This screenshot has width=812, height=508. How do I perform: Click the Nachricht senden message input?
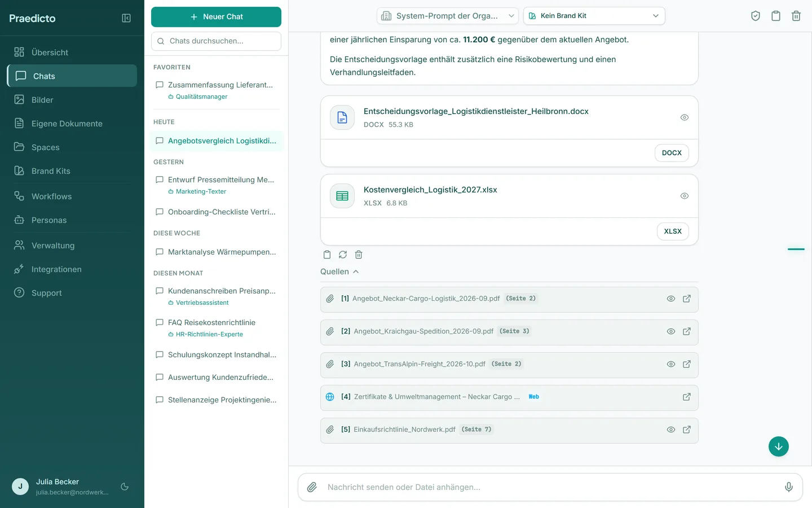coord(550,487)
